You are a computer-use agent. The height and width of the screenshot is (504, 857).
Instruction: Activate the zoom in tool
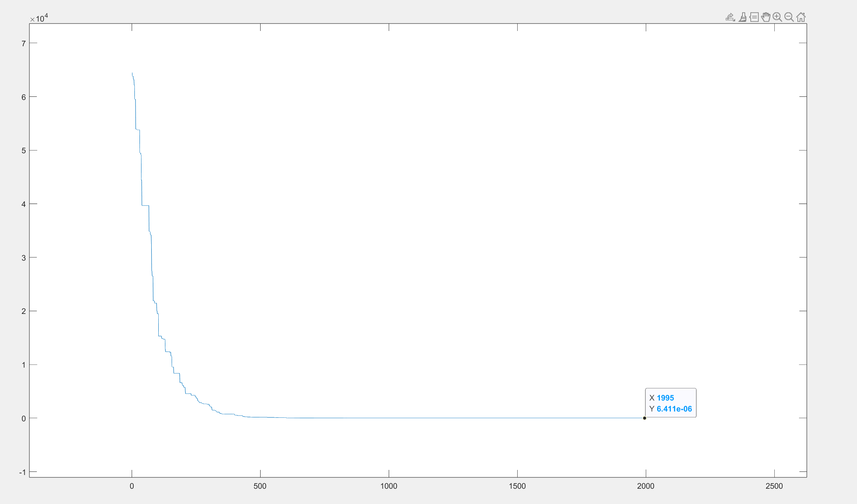(777, 17)
